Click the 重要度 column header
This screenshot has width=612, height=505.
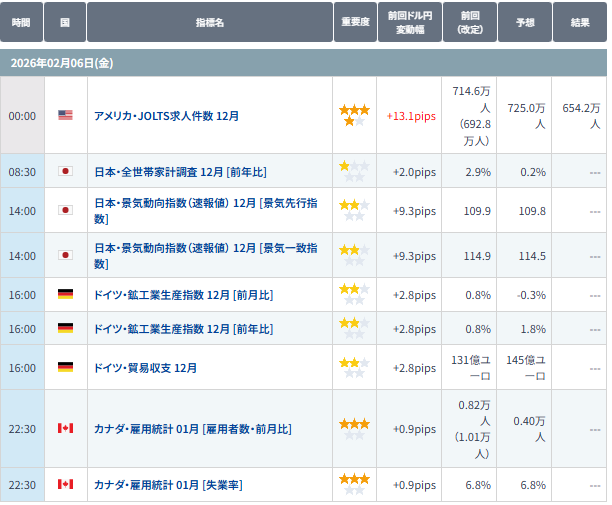pos(354,22)
